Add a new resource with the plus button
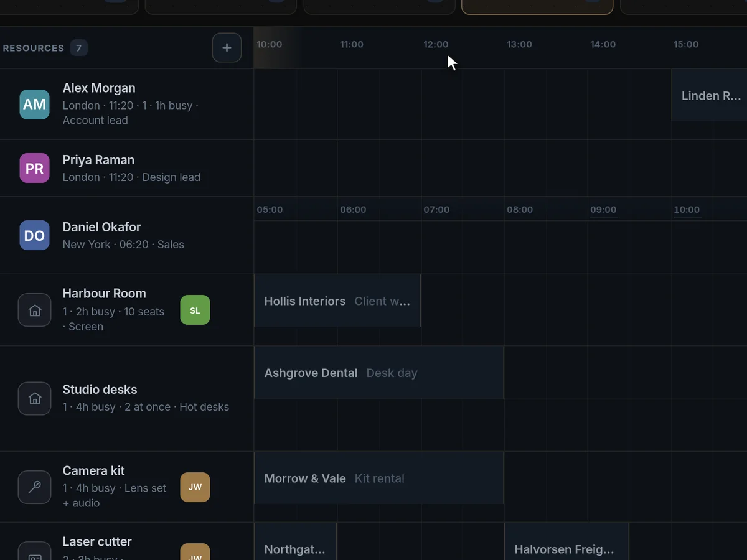This screenshot has height=560, width=747. 227,48
